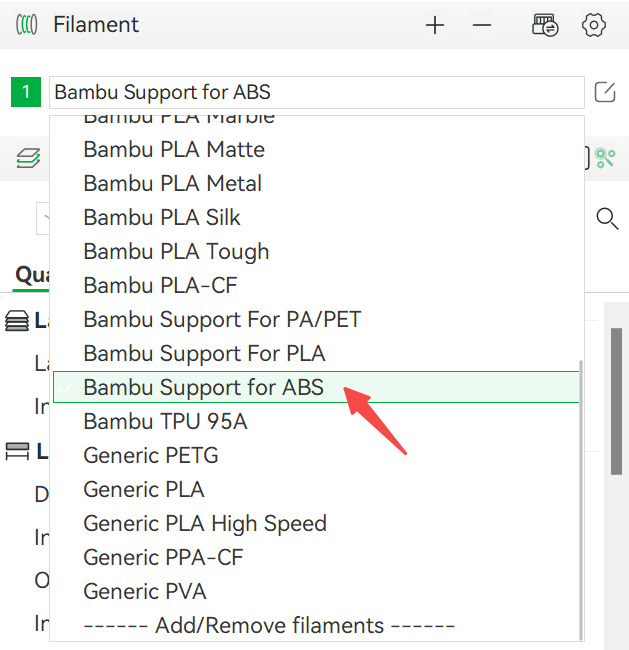Select Bambu TPU 95A
Image resolution: width=629 pixels, height=650 pixels.
coord(316,422)
